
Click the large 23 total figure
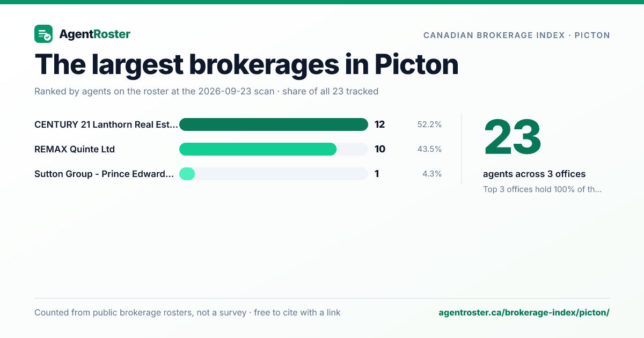pos(513,137)
